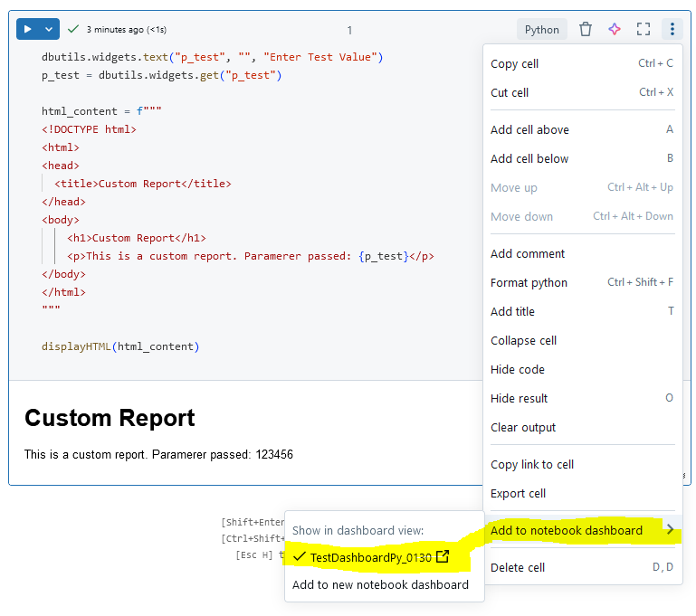Collapse cell via menu entry
Screen dimensions: 696x616
[523, 340]
